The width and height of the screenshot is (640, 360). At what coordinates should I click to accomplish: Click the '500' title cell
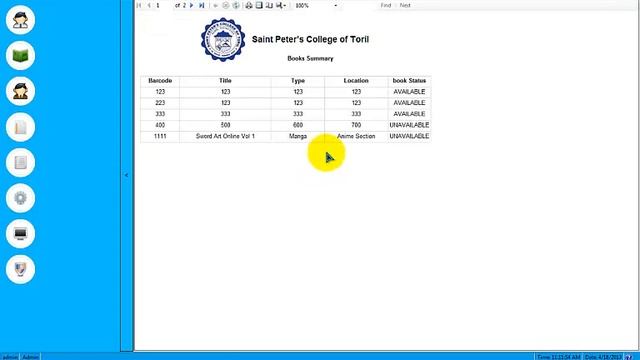[225, 125]
